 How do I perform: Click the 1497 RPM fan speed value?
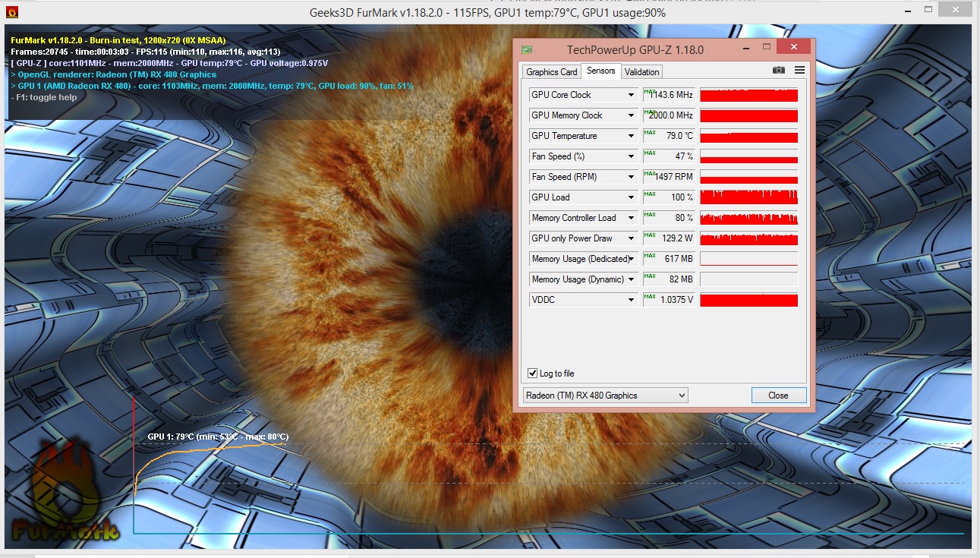pyautogui.click(x=669, y=177)
